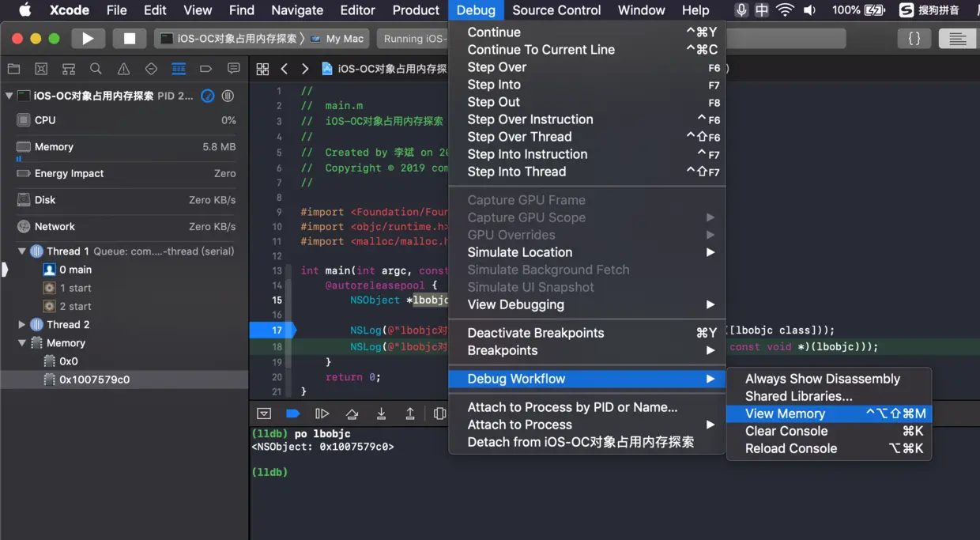Click Step Into icon in debug bar

(x=381, y=413)
